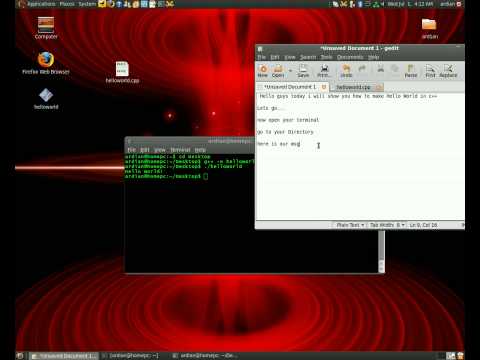This screenshot has width=480, height=360.
Task: Click the trash icon in bottom panel
Action: click(460, 356)
